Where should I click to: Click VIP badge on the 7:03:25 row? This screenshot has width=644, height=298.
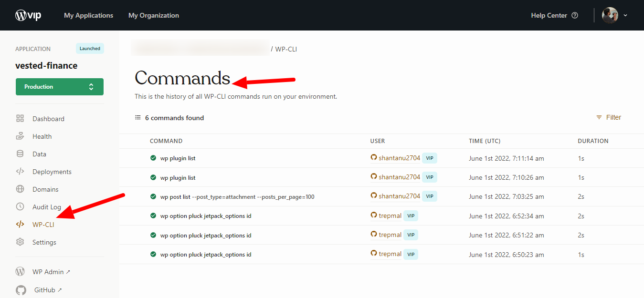click(x=430, y=196)
